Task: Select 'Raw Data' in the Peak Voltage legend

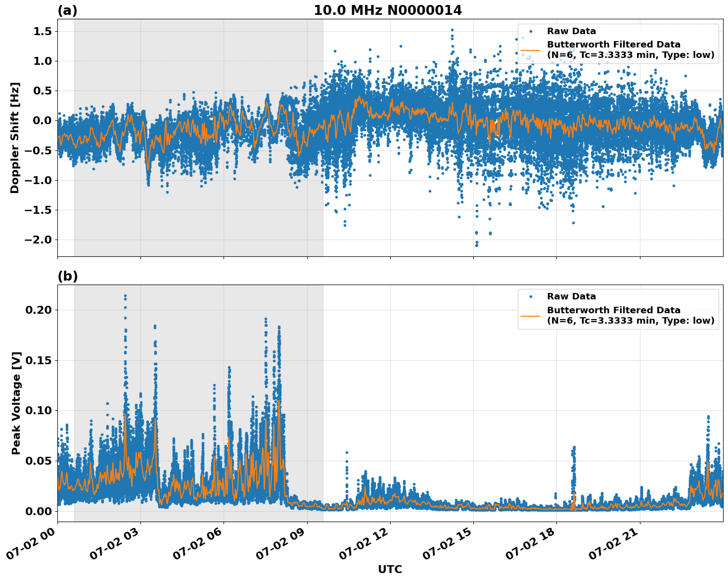Action: (571, 296)
